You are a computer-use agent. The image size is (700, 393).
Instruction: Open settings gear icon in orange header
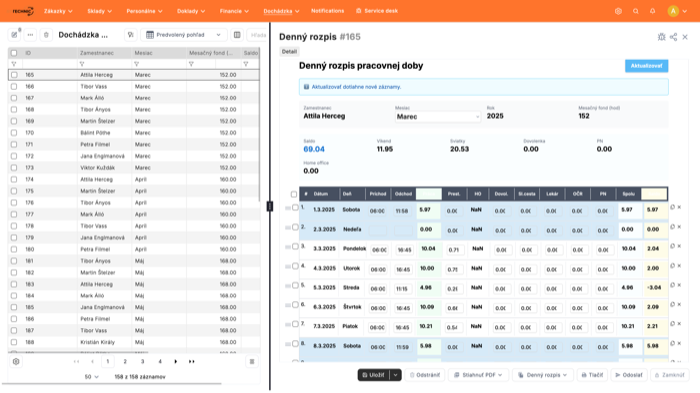618,11
